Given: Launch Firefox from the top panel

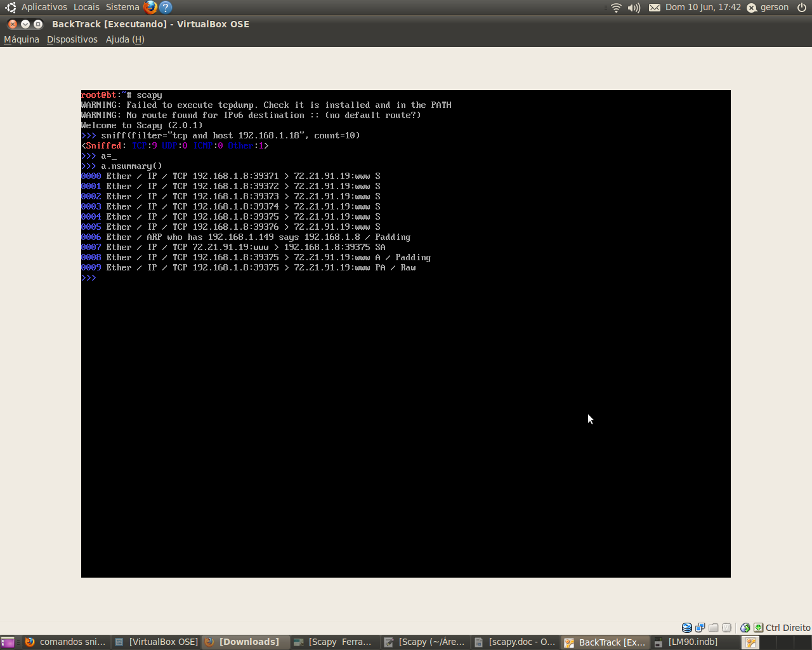Looking at the screenshot, I should point(150,7).
